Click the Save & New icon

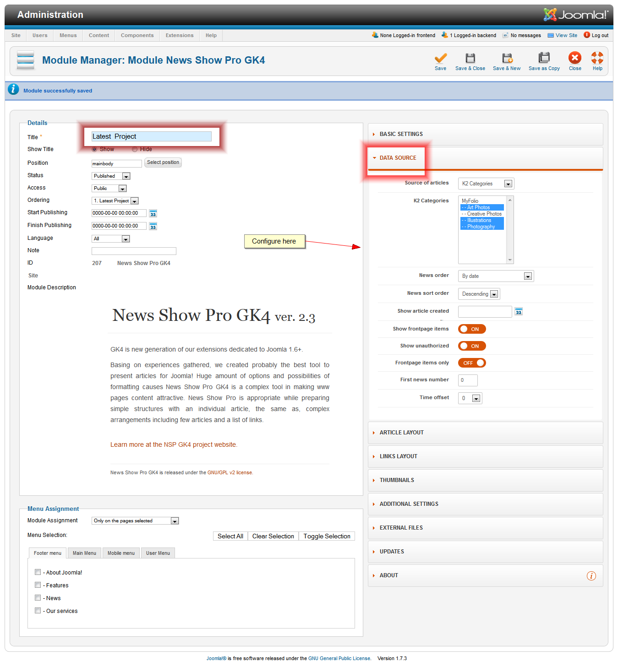507,58
